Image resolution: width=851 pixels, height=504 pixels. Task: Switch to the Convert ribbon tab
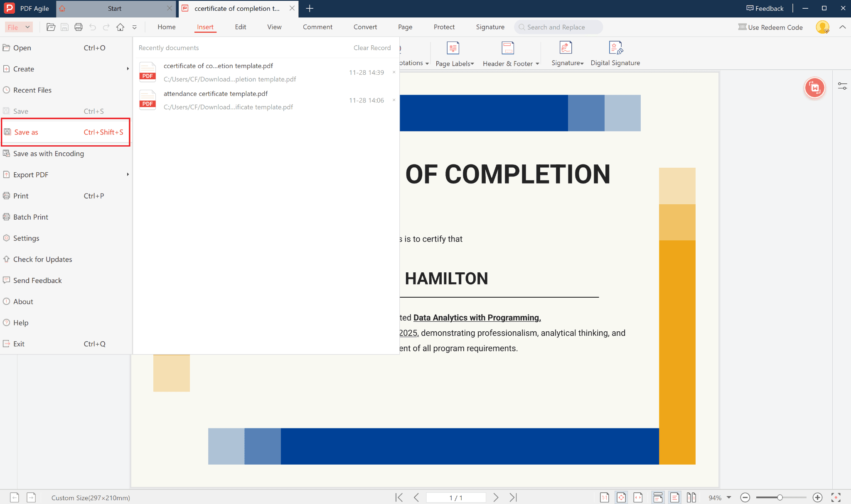pyautogui.click(x=365, y=27)
